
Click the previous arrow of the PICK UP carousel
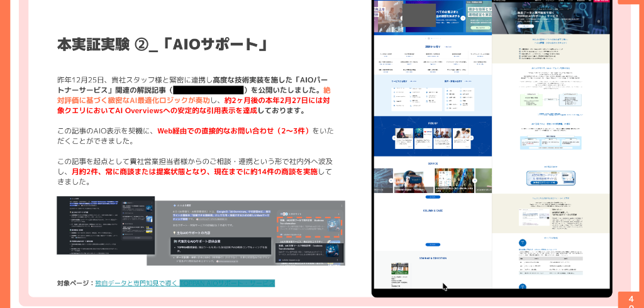(394, 138)
